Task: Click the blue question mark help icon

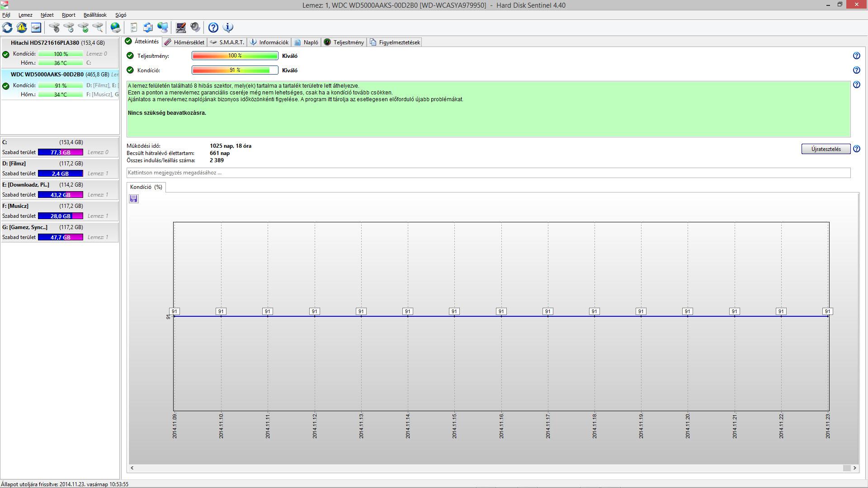Action: coord(213,28)
